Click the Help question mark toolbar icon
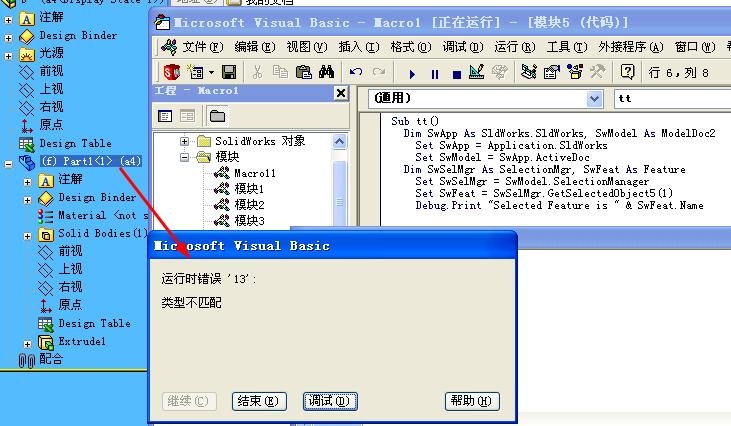731x426 pixels. coord(628,72)
